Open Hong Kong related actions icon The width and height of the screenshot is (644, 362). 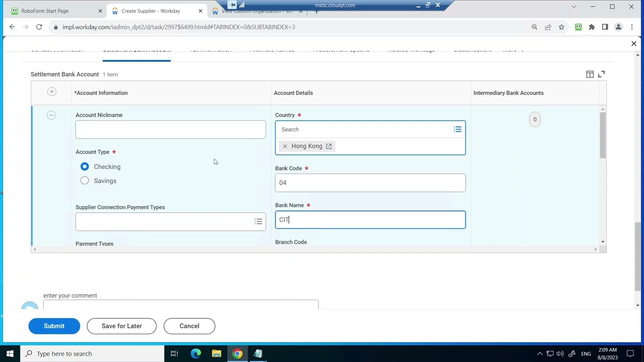point(329,146)
